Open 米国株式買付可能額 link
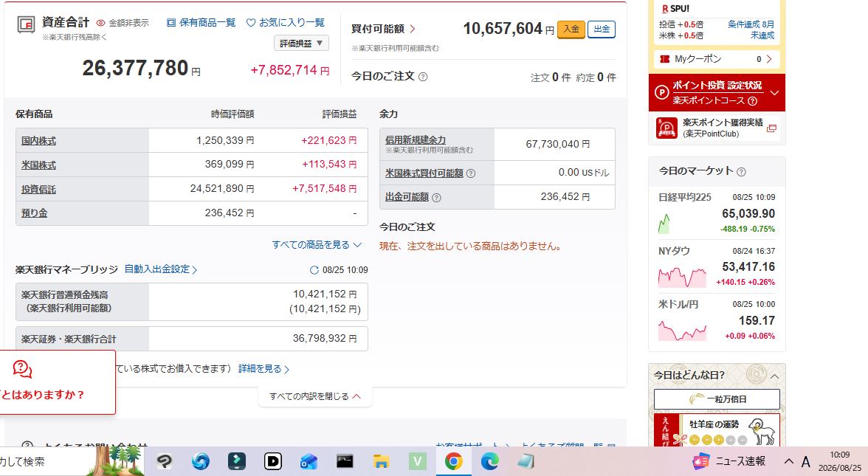Image resolution: width=868 pixels, height=476 pixels. (424, 173)
